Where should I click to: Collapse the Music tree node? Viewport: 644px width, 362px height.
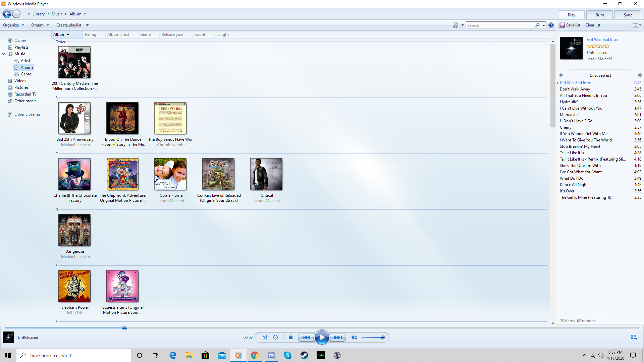tap(4, 54)
